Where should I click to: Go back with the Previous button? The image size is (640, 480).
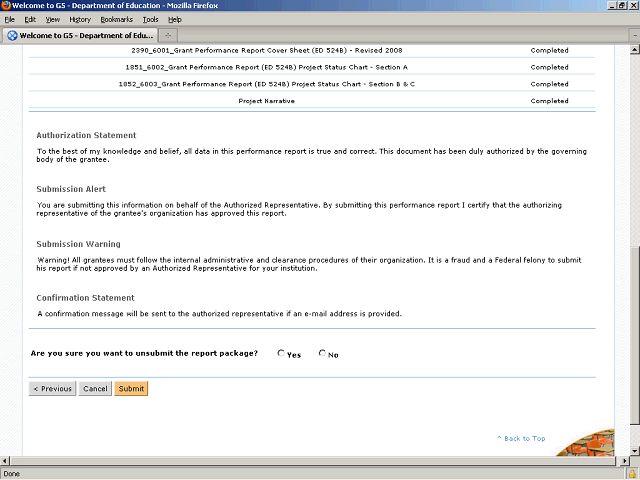pyautogui.click(x=52, y=389)
